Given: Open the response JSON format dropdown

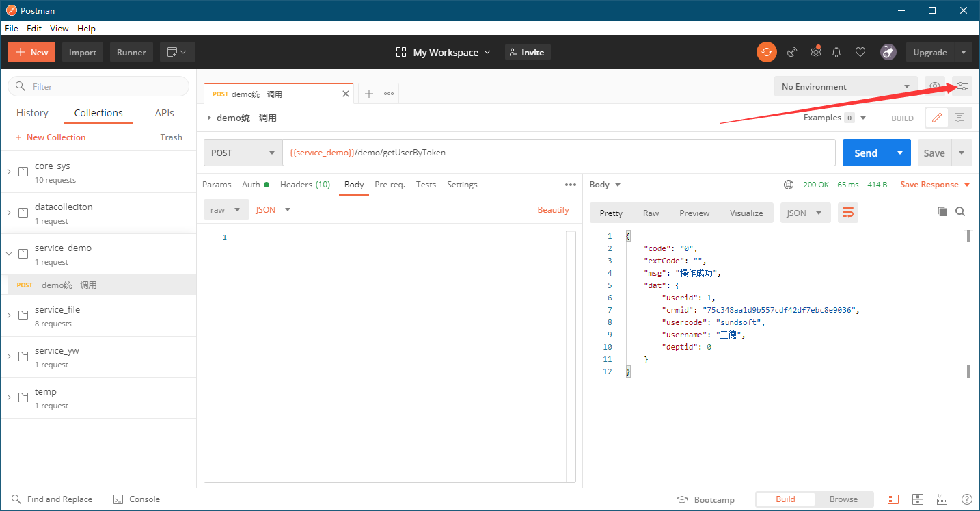Looking at the screenshot, I should [806, 213].
